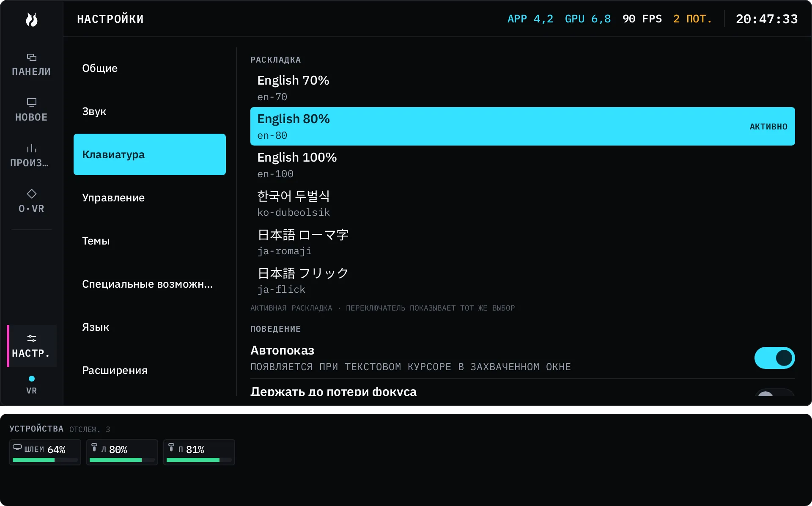Click the НАСТРОЙКИ page title

[110, 19]
